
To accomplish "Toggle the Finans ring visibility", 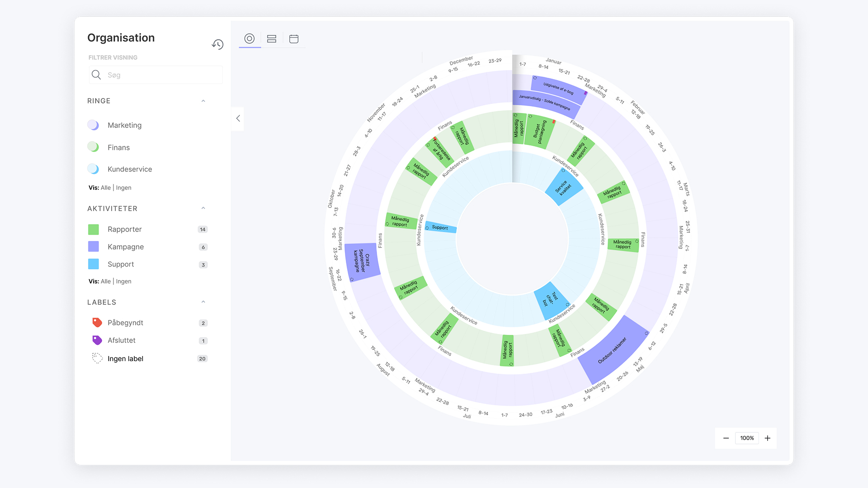I will tap(94, 147).
